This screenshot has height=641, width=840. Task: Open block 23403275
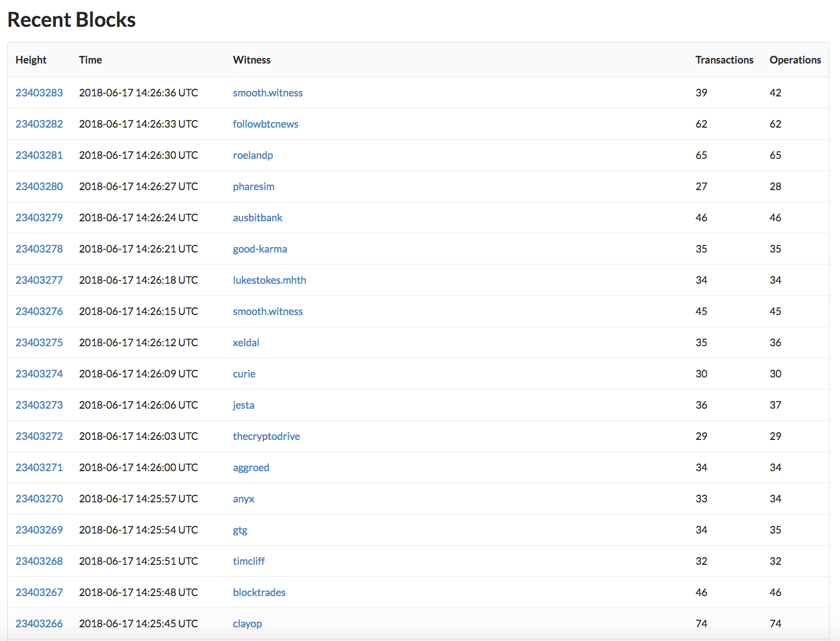(39, 342)
